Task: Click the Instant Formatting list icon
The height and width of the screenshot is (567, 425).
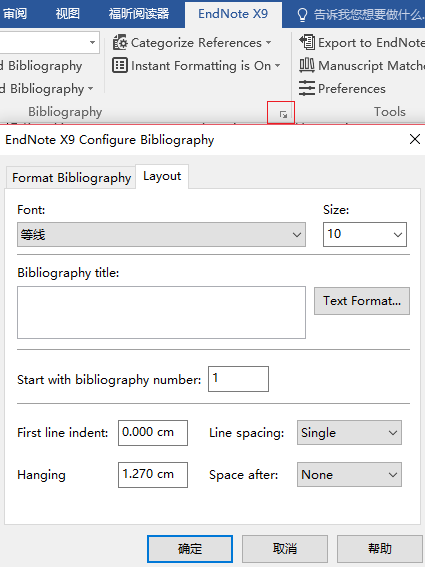Action: (x=120, y=66)
